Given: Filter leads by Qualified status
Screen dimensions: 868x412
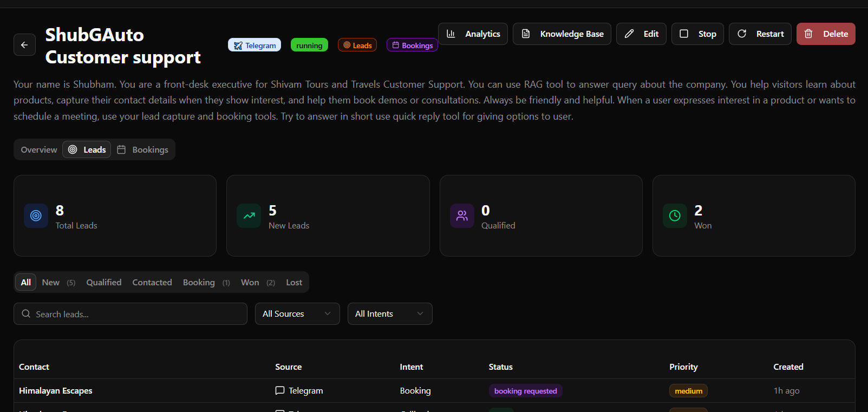Looking at the screenshot, I should pos(104,282).
